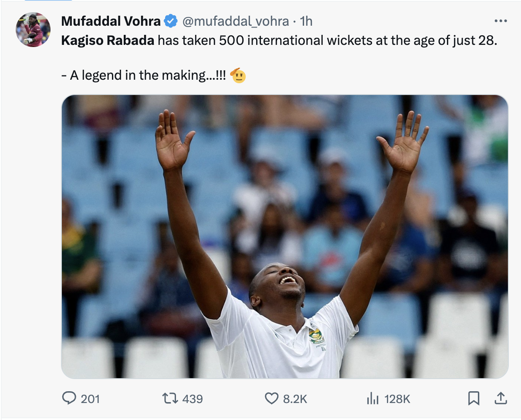Open the three-dot more options menu
521x420 pixels.
(501, 21)
